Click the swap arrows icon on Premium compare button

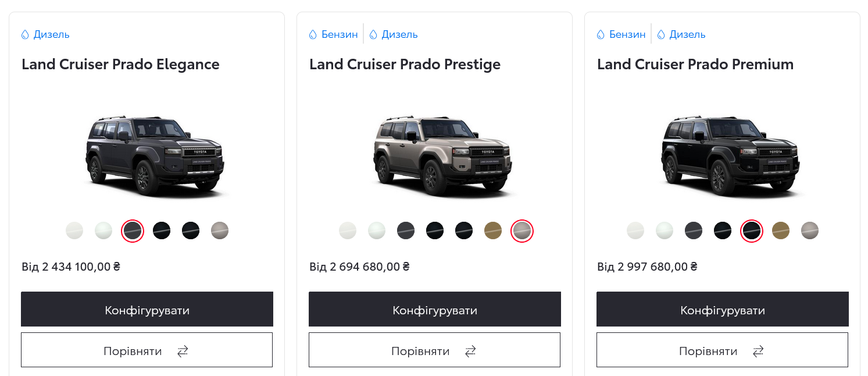click(x=758, y=351)
